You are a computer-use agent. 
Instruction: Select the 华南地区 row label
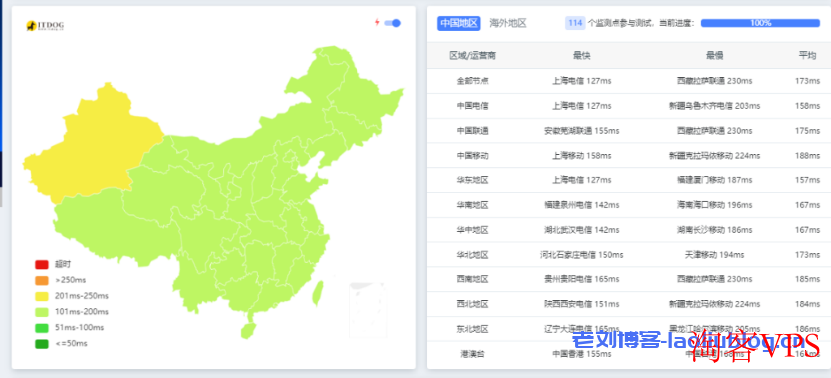473,205
